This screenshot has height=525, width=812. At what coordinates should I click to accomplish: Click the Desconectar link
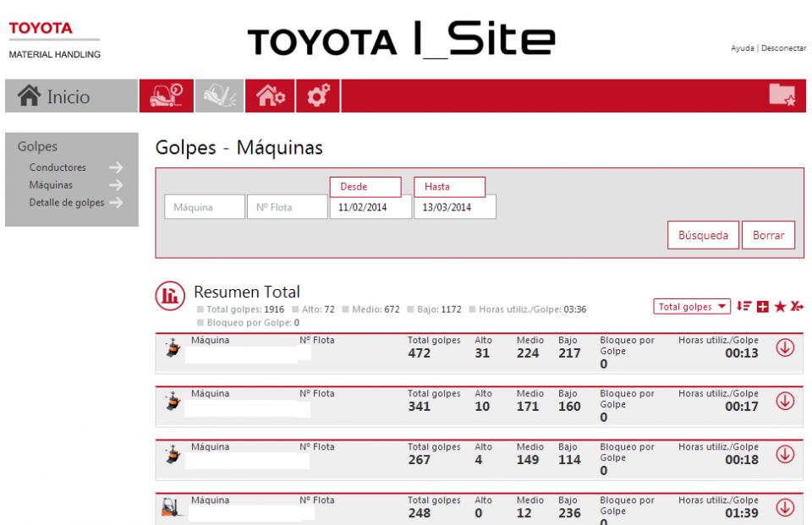point(783,48)
